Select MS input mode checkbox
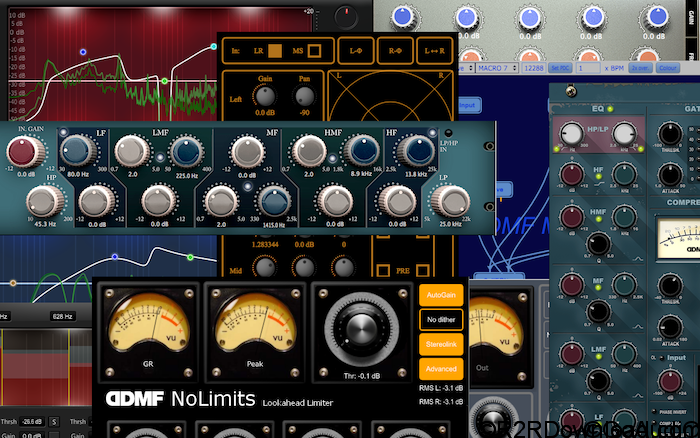The height and width of the screenshot is (438, 700). tap(314, 51)
